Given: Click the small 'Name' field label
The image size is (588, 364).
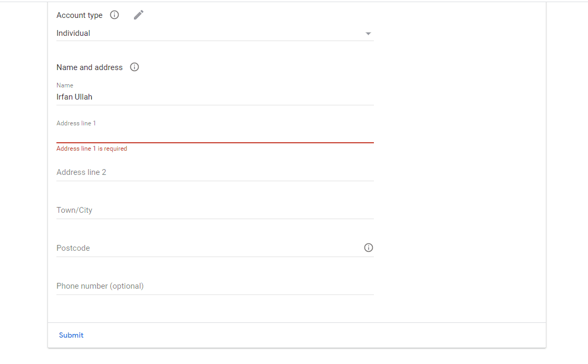Looking at the screenshot, I should (65, 85).
